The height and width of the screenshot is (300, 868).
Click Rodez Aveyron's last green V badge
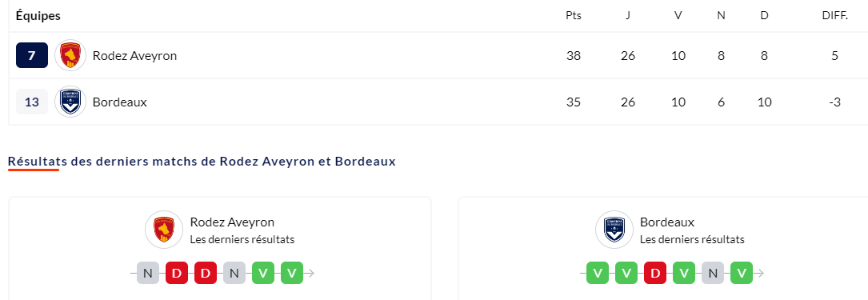(292, 273)
